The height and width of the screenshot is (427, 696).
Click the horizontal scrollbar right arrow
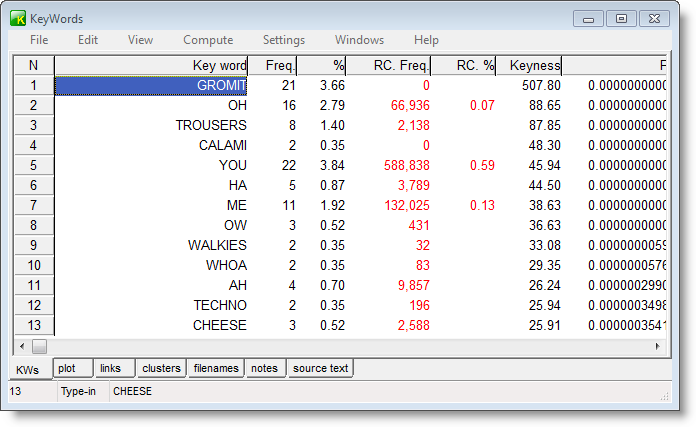(658, 346)
